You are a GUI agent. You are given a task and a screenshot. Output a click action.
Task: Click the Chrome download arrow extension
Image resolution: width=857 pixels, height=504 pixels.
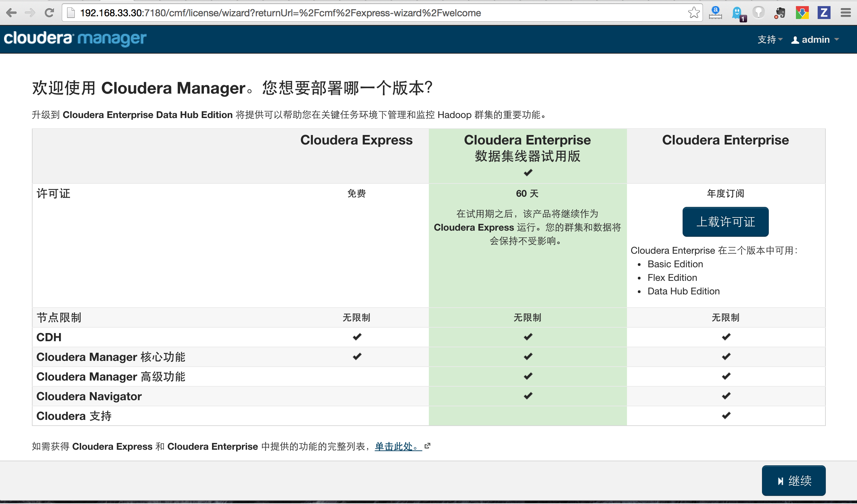802,13
